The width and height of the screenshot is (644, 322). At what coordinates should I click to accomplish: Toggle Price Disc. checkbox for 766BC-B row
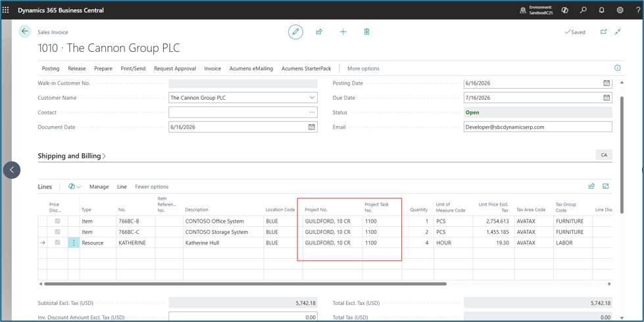tap(57, 221)
